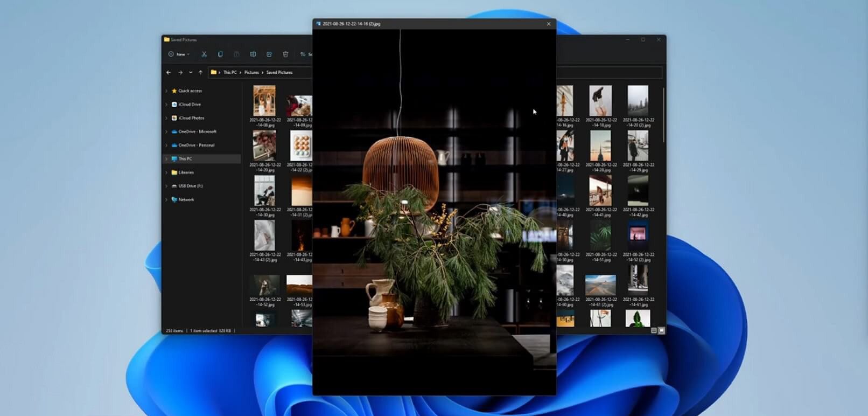Open Quick access in the navigation pane
This screenshot has width=868, height=416.
point(190,91)
